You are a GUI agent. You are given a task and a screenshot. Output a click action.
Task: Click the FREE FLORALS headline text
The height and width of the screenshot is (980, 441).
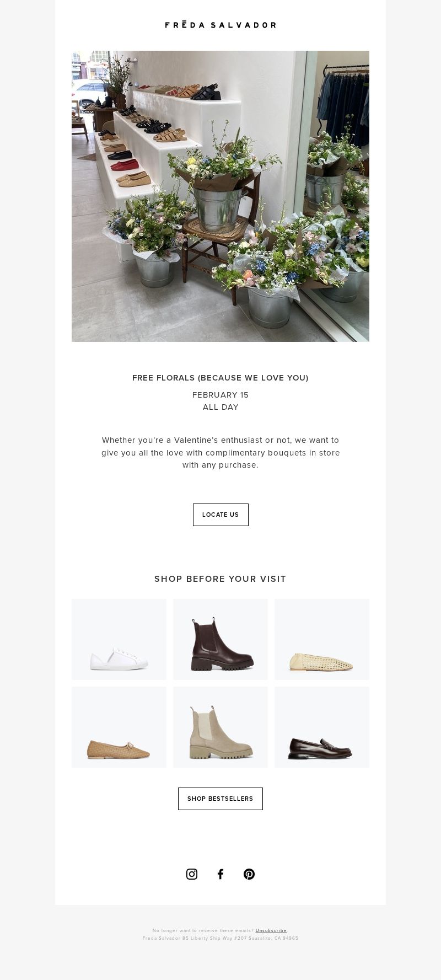220,378
